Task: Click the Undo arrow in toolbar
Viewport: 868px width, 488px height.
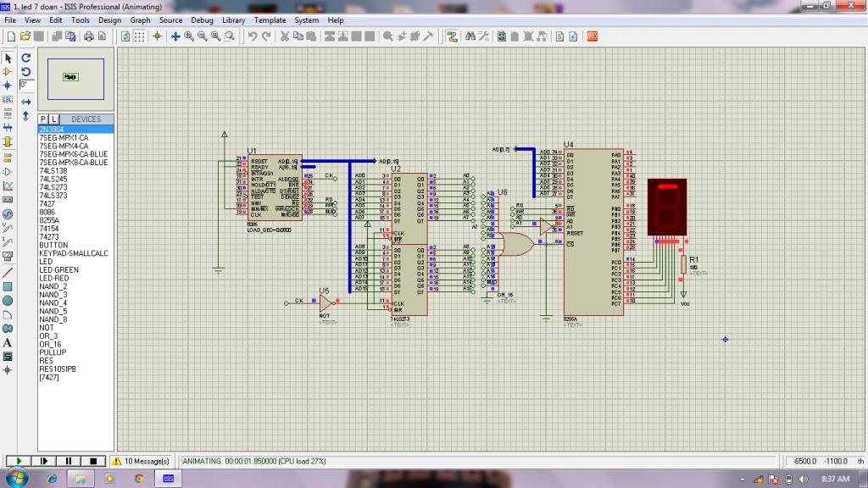Action: click(253, 36)
